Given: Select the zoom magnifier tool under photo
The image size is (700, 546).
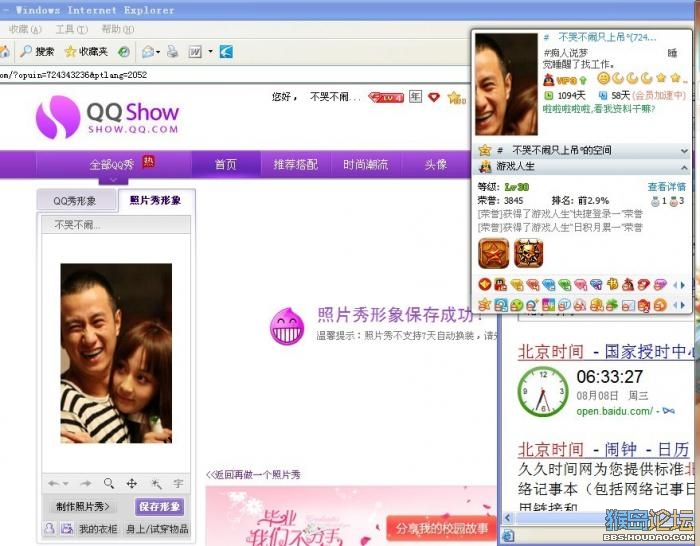Looking at the screenshot, I should (x=108, y=483).
